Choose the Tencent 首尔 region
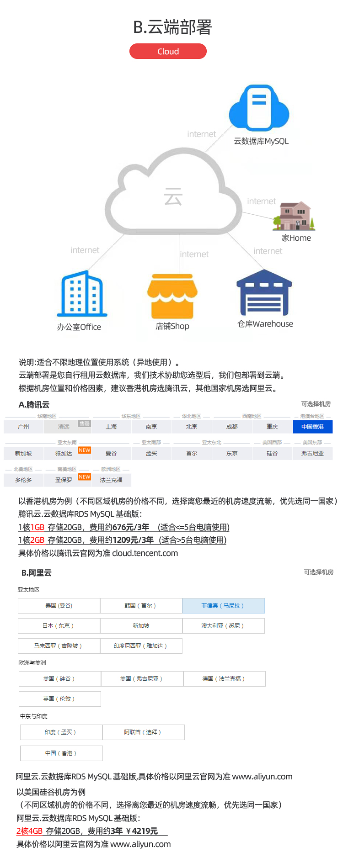Screen dimensions: 343x868 (x=192, y=453)
